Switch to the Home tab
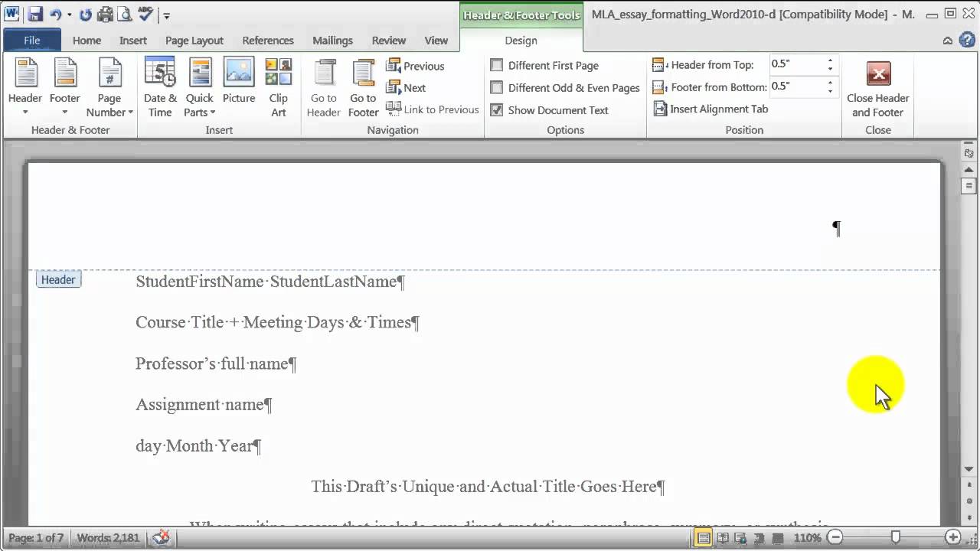Screen dimensions: 980x551 [x=87, y=41]
